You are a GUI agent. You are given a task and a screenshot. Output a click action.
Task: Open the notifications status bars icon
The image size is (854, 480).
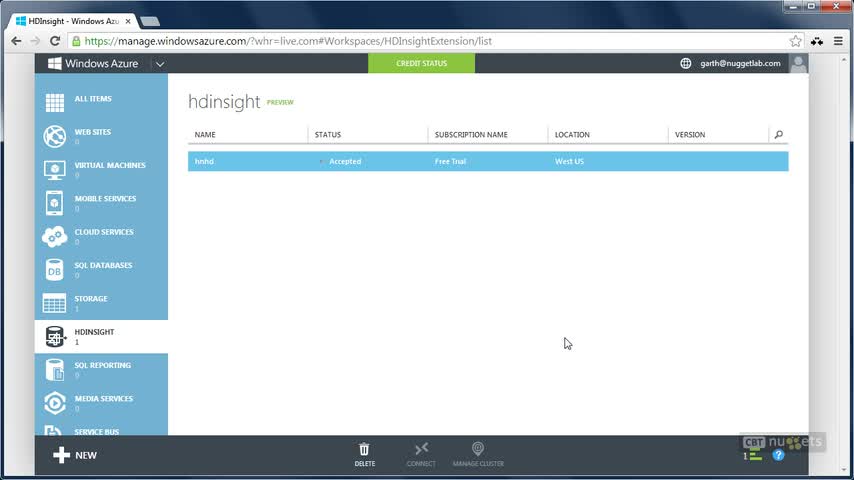pyautogui.click(x=753, y=456)
